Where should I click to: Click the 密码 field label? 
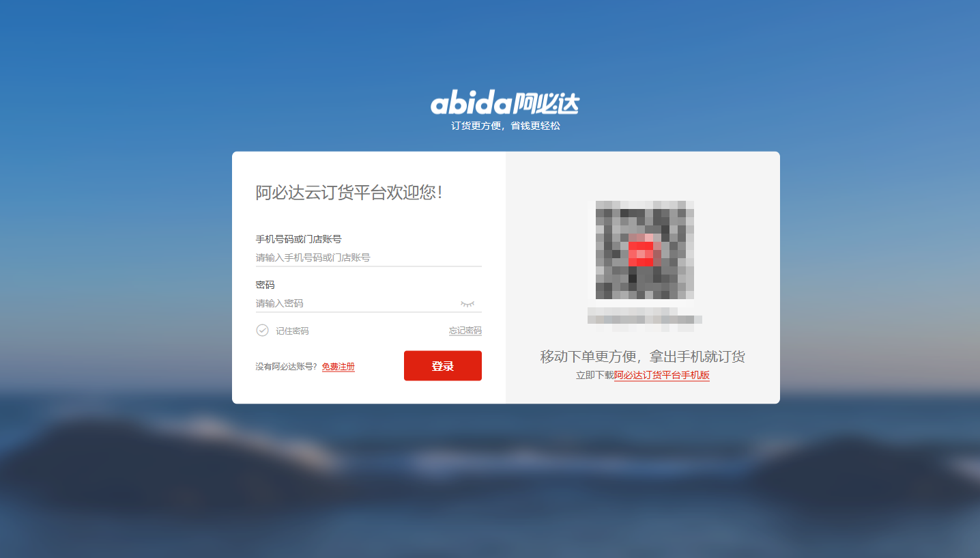pyautogui.click(x=265, y=285)
